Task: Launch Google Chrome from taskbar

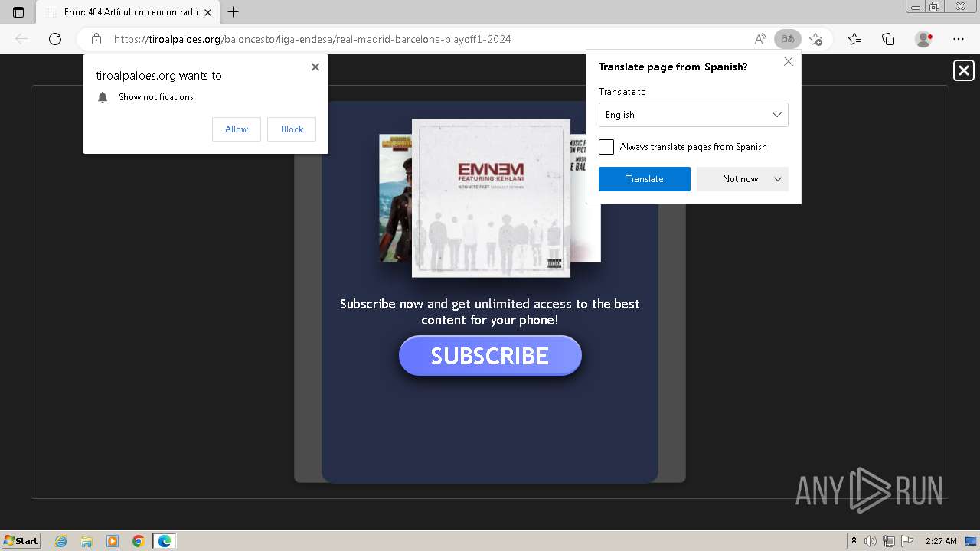Action: (139, 541)
